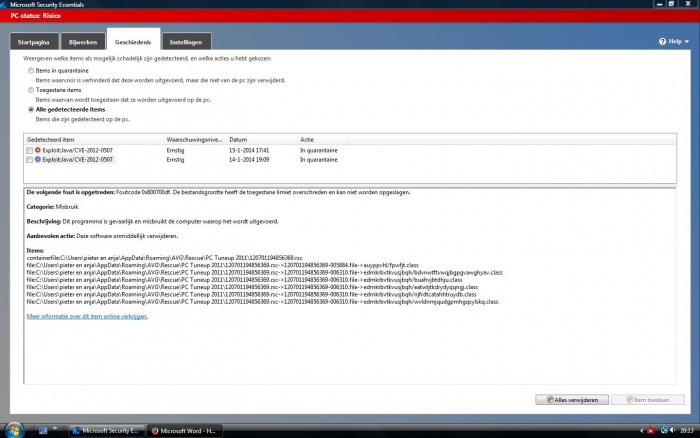Click 'Ernstig' level in the 14-1-2014 row
This screenshot has width=700, height=438.
point(175,160)
